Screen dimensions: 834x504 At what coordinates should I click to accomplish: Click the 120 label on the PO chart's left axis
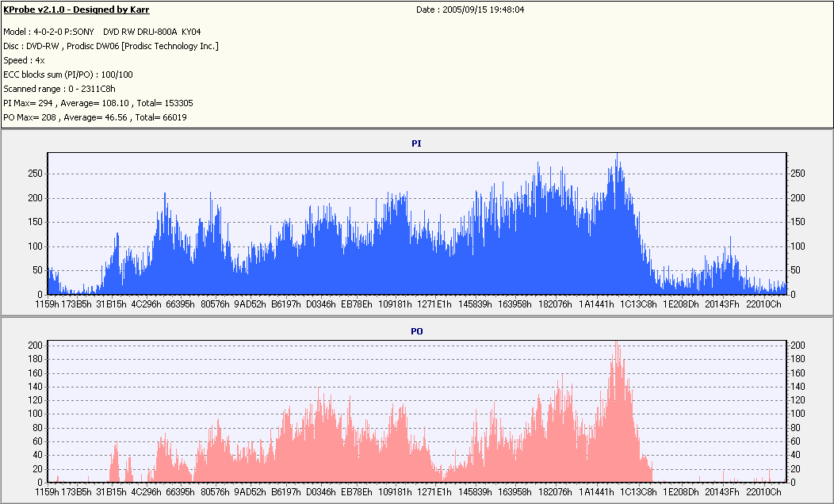[x=35, y=400]
